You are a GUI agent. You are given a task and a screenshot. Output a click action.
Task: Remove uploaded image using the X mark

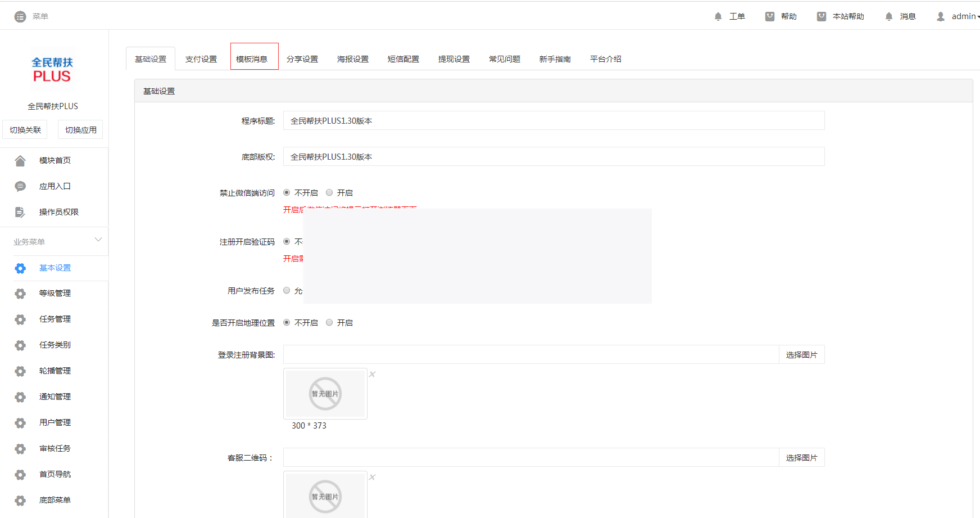tap(372, 373)
